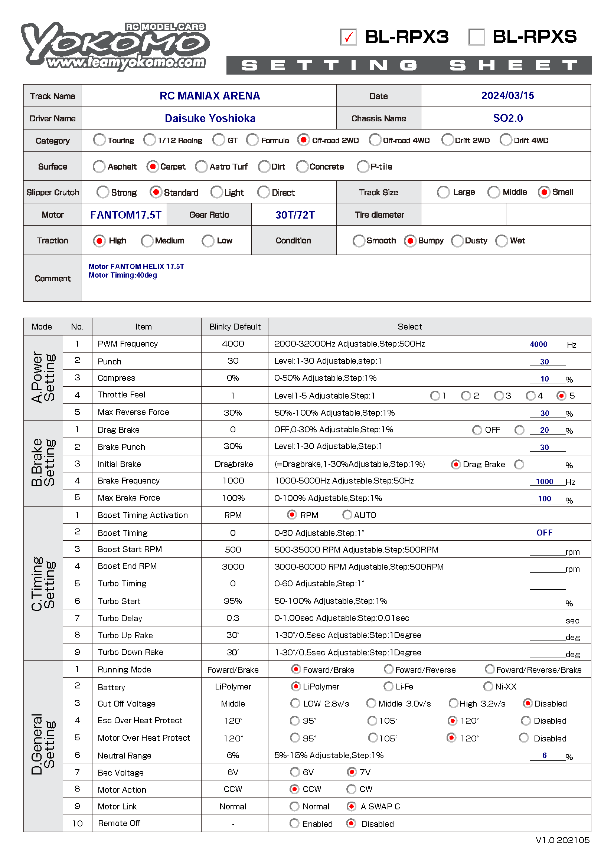Select Smooth track condition
Image resolution: width=614 pixels, height=868 pixels.
[359, 240]
